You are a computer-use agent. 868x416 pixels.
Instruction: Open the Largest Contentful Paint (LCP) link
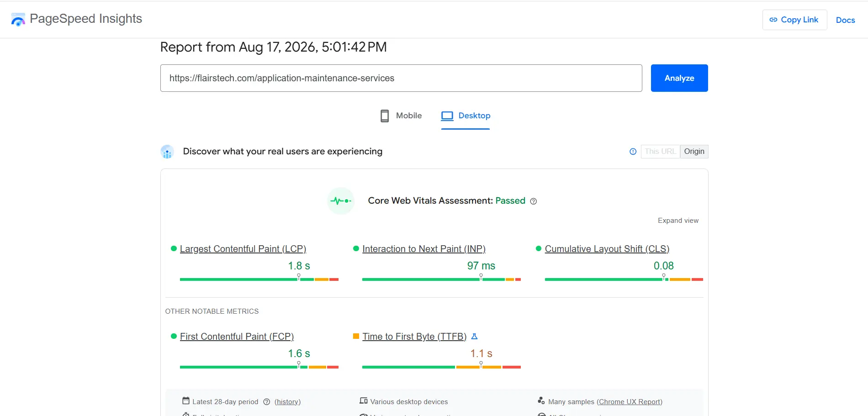point(243,249)
